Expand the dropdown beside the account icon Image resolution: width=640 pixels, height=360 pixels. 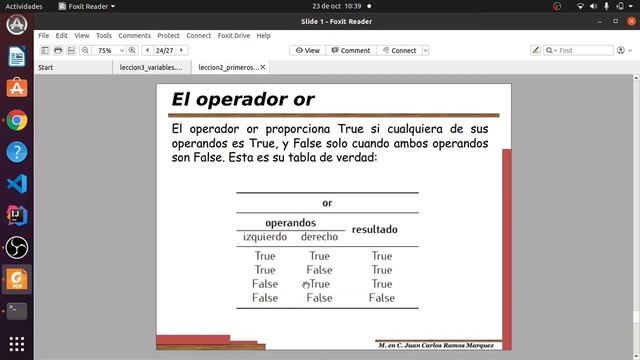point(630,51)
